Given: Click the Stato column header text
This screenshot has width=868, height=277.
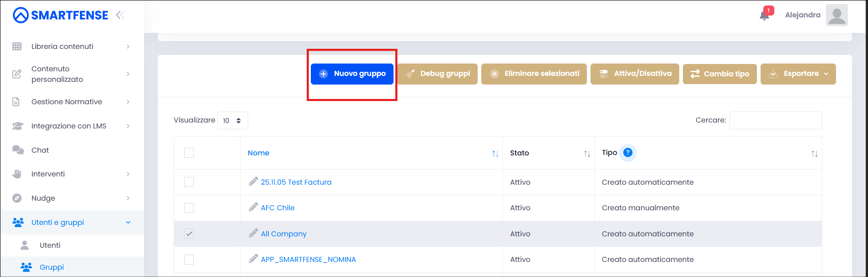Looking at the screenshot, I should (x=519, y=153).
